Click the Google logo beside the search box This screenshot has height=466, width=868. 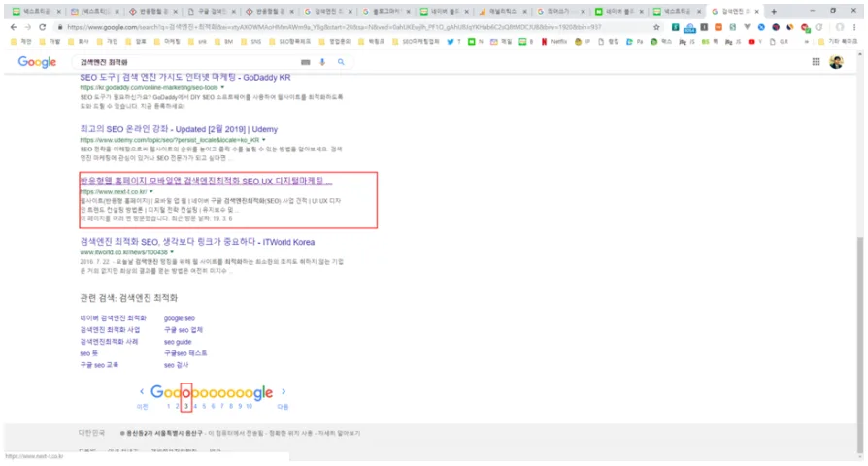(x=37, y=62)
